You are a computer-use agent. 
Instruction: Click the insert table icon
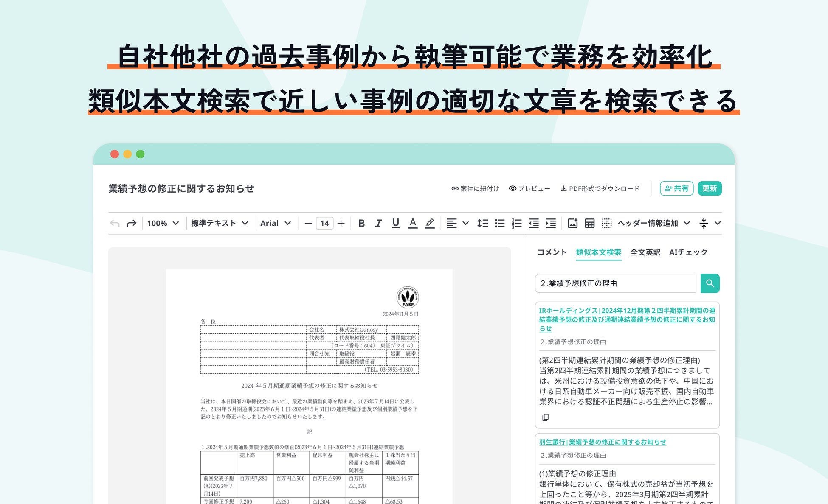point(589,223)
